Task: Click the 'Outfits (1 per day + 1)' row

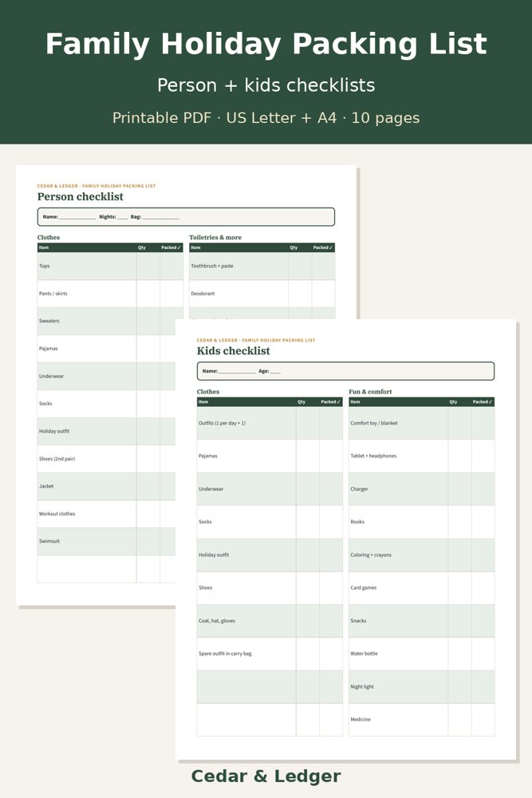Action: 270,423
